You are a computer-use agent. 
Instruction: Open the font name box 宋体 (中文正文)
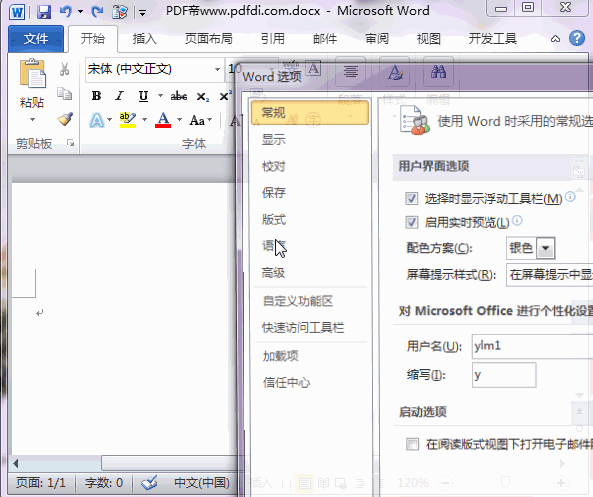click(x=154, y=69)
